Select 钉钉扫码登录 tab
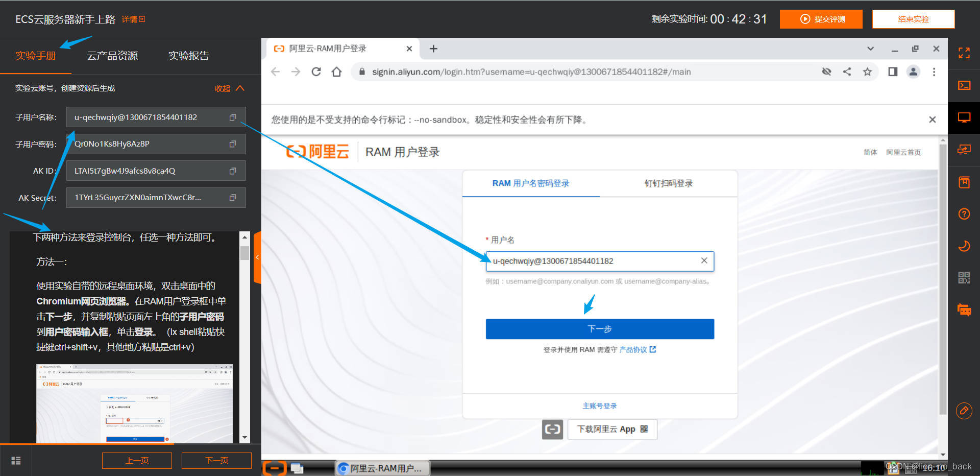 click(x=669, y=183)
